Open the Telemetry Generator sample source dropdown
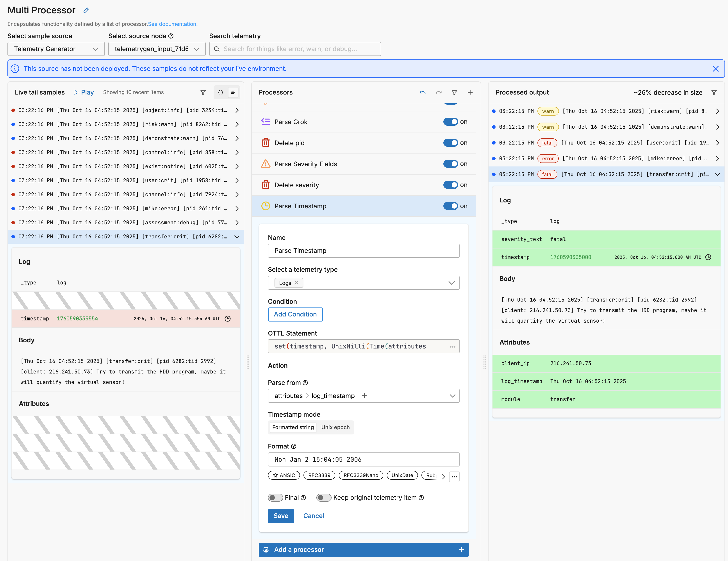728x561 pixels. click(x=56, y=49)
